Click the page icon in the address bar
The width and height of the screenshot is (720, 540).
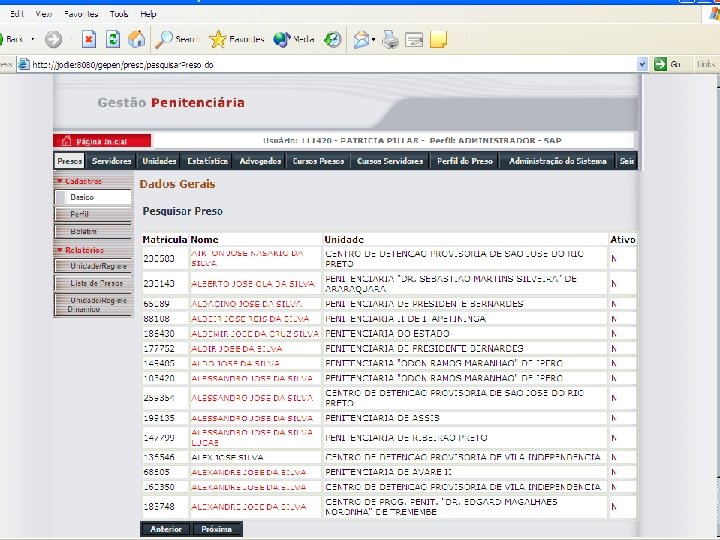tap(23, 64)
